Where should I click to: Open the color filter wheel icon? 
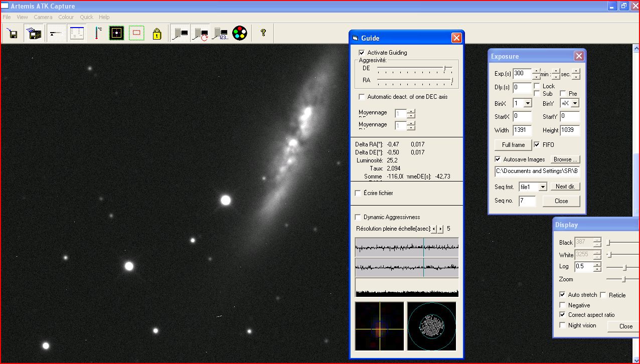[x=240, y=34]
